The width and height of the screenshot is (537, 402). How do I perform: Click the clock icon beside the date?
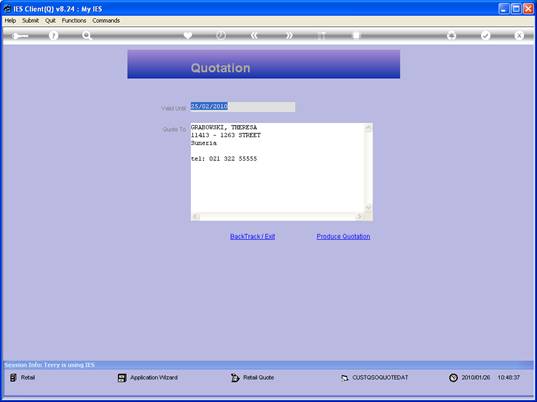point(453,378)
